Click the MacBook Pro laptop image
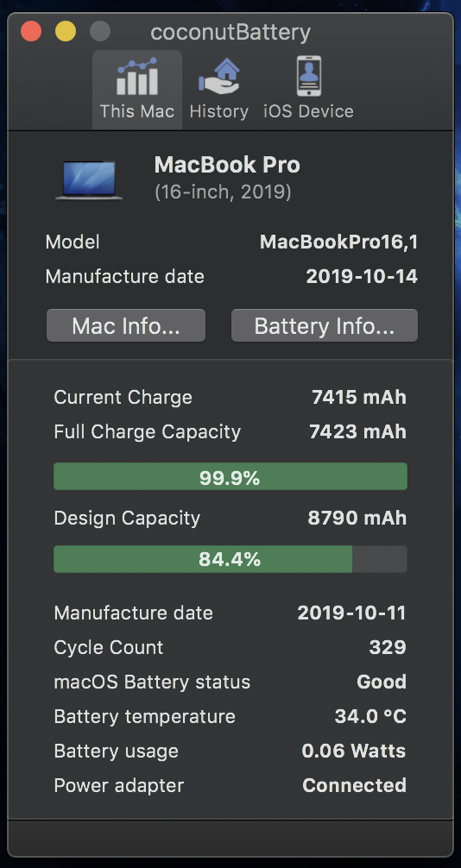Screen dimensions: 461x868 coord(89,180)
